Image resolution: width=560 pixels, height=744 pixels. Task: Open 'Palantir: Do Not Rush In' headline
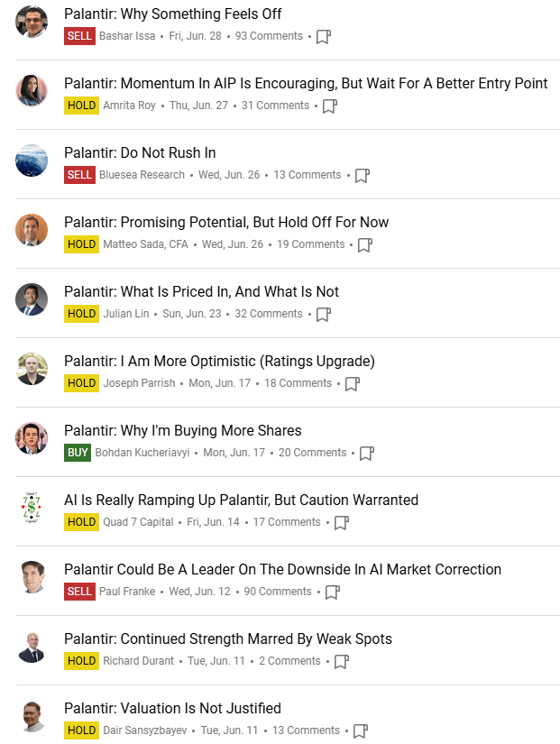pos(140,153)
